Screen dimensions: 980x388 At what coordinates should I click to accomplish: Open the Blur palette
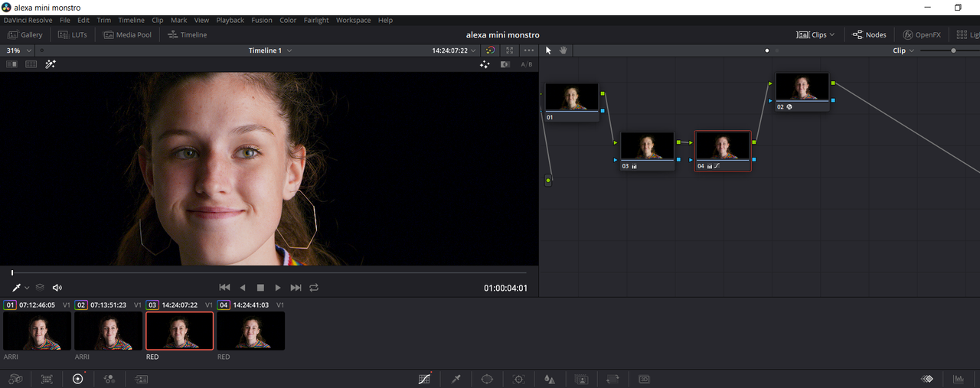coord(550,379)
